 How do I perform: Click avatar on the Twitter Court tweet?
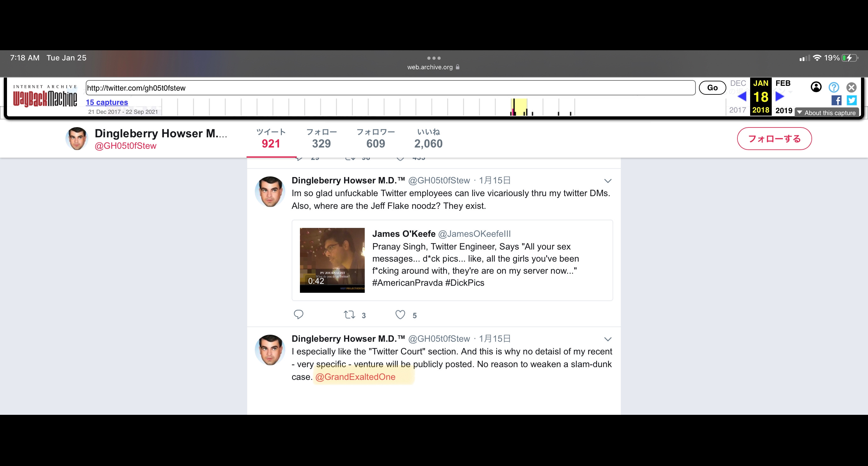pos(270,350)
